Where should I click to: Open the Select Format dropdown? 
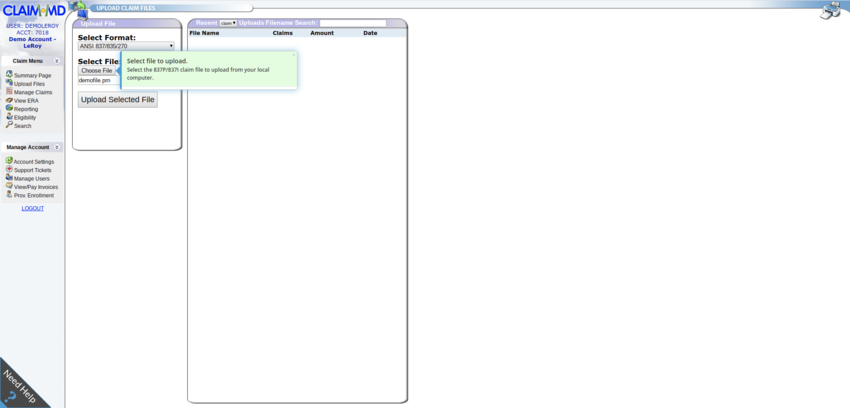point(126,46)
